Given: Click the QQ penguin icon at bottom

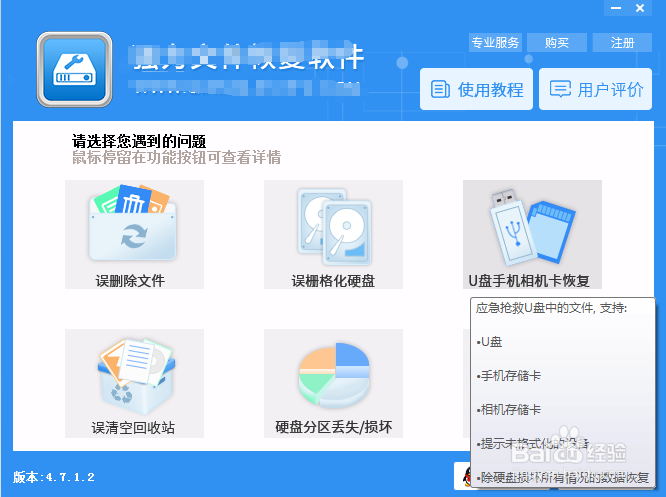Looking at the screenshot, I should click(x=467, y=476).
